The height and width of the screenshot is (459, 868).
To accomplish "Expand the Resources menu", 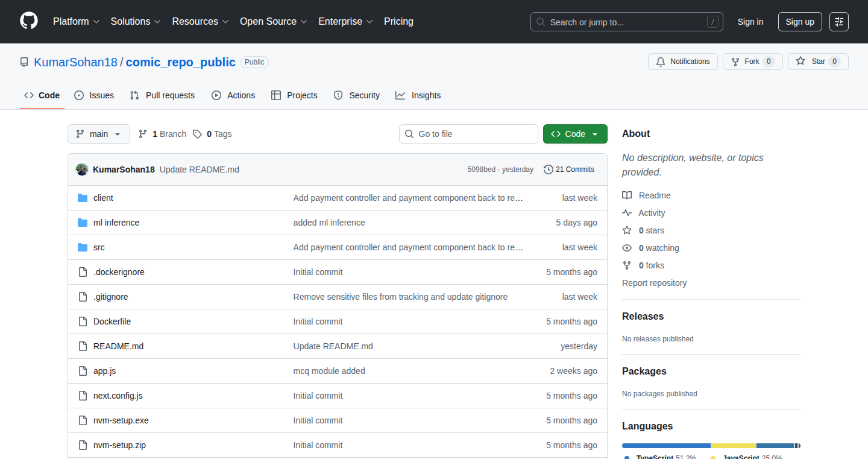I will click(200, 22).
